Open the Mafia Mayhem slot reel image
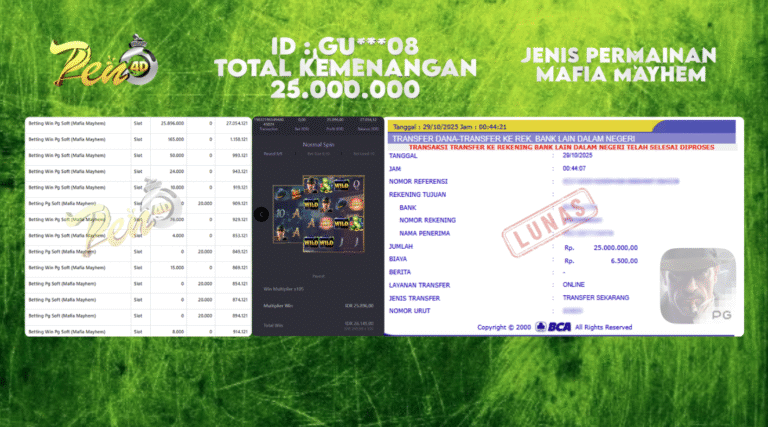Viewport: 768px width, 427px height. (x=318, y=214)
